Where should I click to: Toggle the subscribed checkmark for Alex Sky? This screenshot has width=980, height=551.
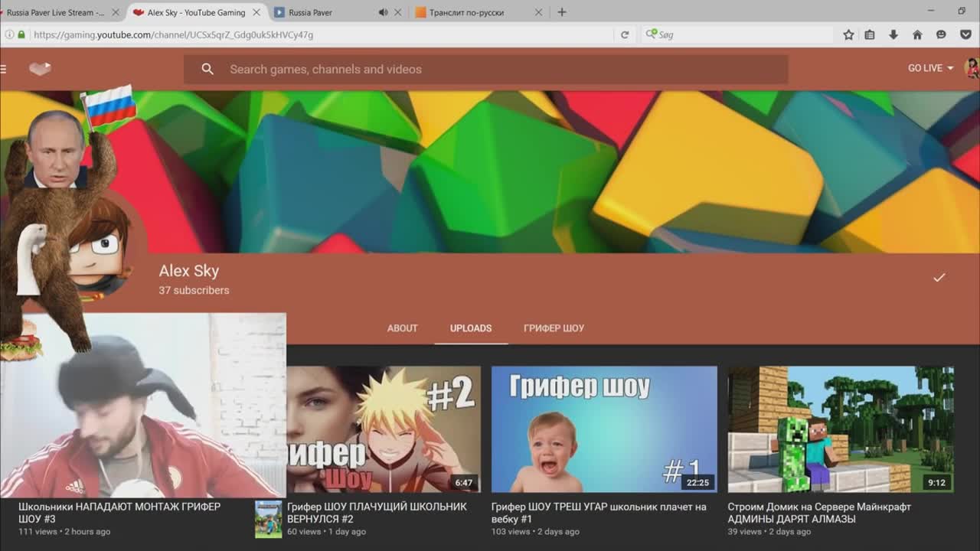coord(939,277)
